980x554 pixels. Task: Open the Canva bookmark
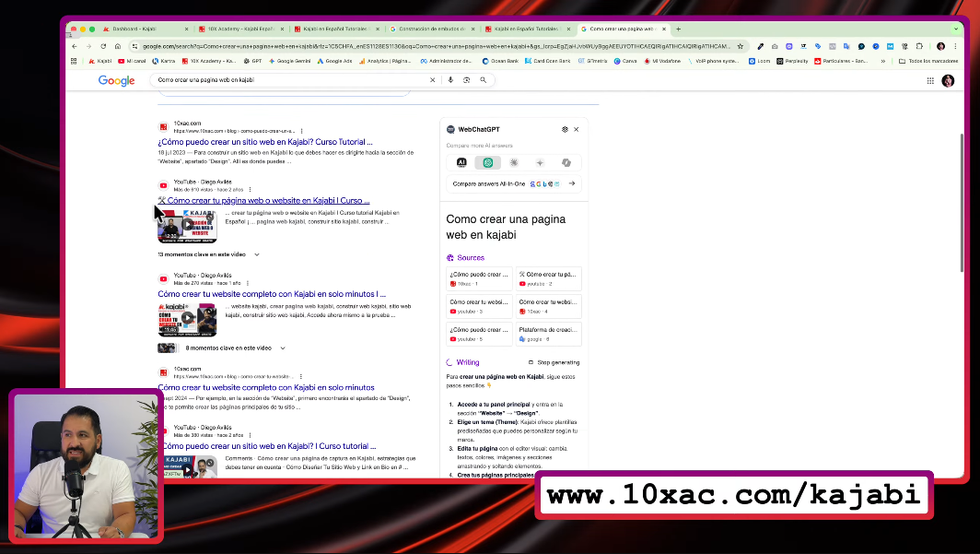point(625,61)
